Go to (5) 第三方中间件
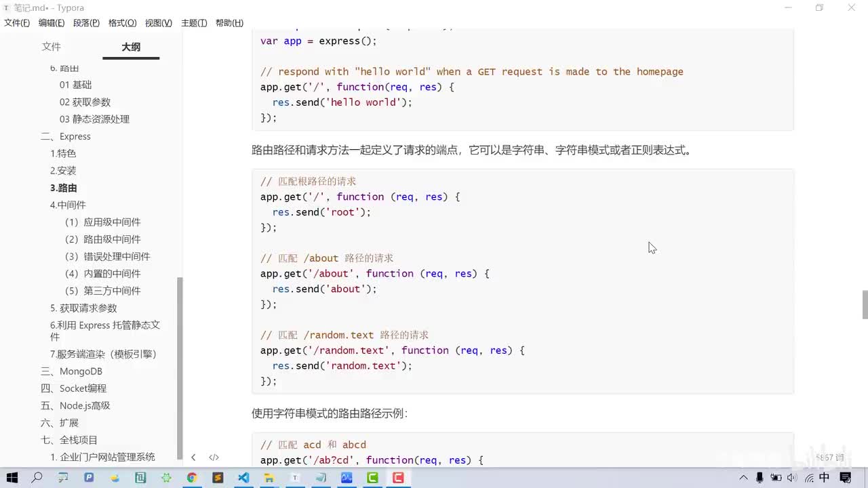The height and width of the screenshot is (488, 868). coord(103,290)
